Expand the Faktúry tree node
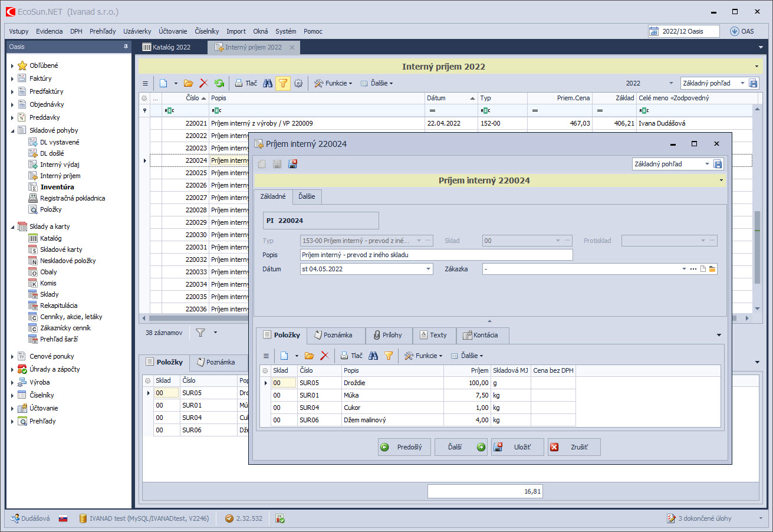 [12, 78]
